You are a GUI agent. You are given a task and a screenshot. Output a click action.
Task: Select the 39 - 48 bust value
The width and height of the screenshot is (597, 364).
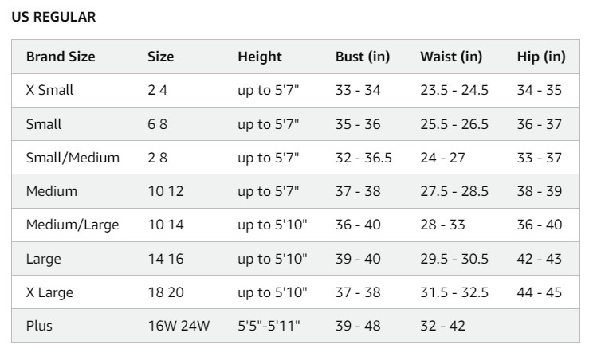coord(358,326)
